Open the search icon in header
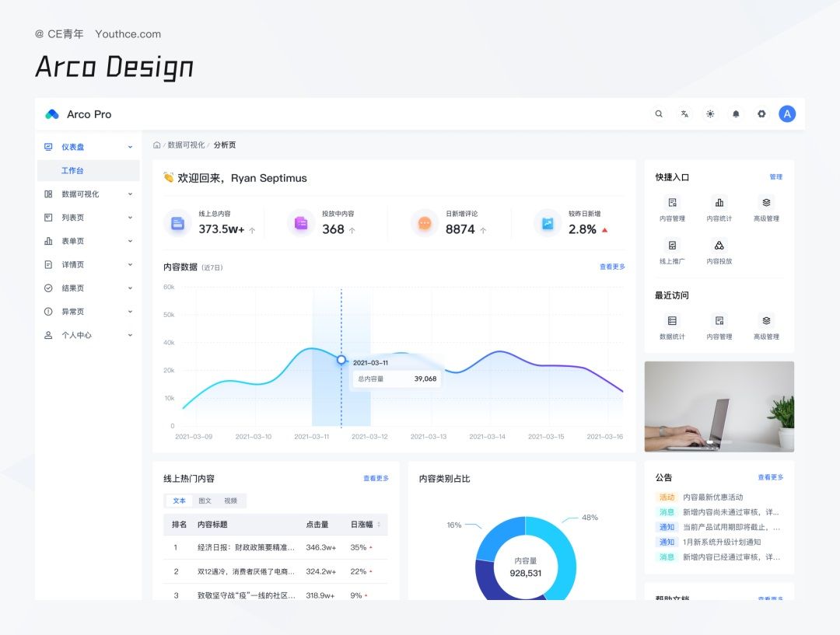Image resolution: width=840 pixels, height=635 pixels. [659, 114]
